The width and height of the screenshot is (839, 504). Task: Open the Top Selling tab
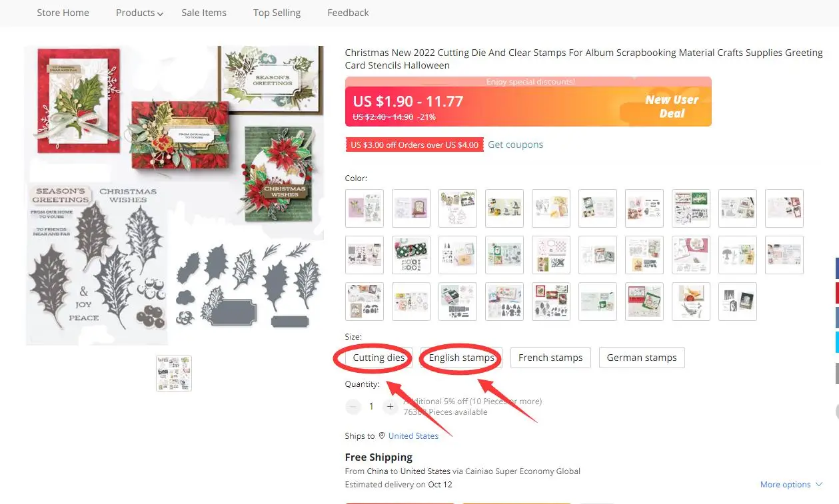click(x=277, y=13)
